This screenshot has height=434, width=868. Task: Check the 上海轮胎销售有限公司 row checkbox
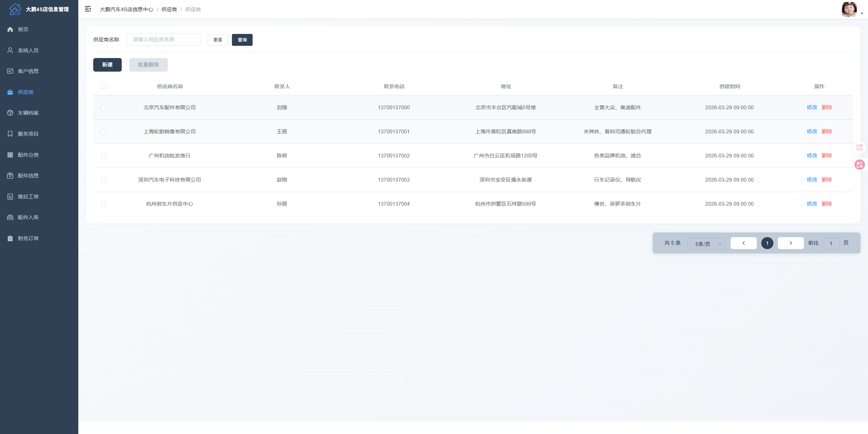[103, 132]
